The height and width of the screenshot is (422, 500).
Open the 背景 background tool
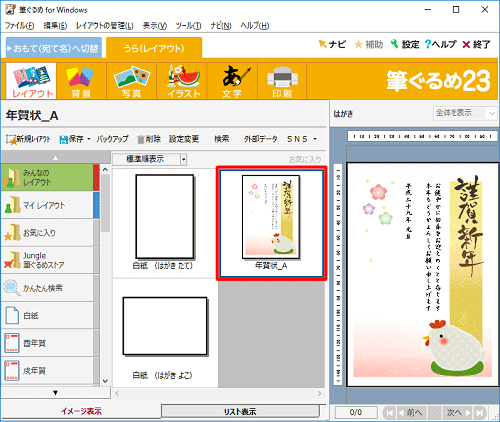[81, 81]
